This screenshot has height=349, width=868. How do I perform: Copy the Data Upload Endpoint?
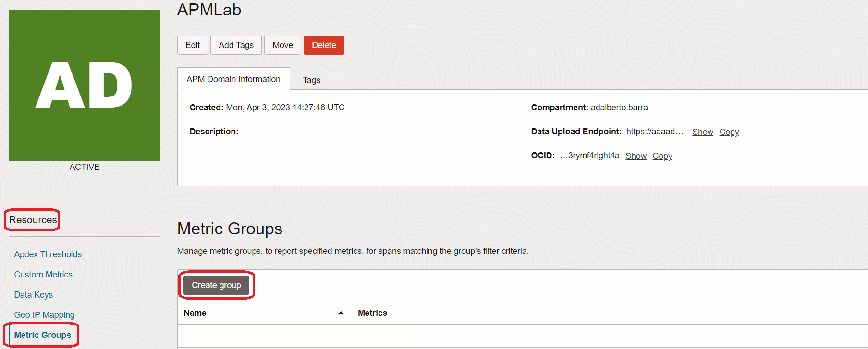[729, 132]
